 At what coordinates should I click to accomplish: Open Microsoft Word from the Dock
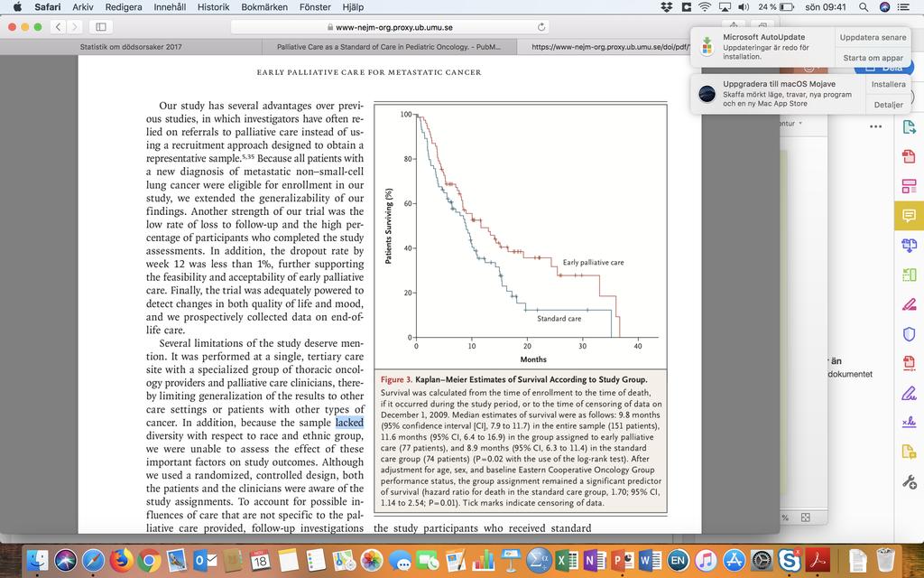pos(650,560)
